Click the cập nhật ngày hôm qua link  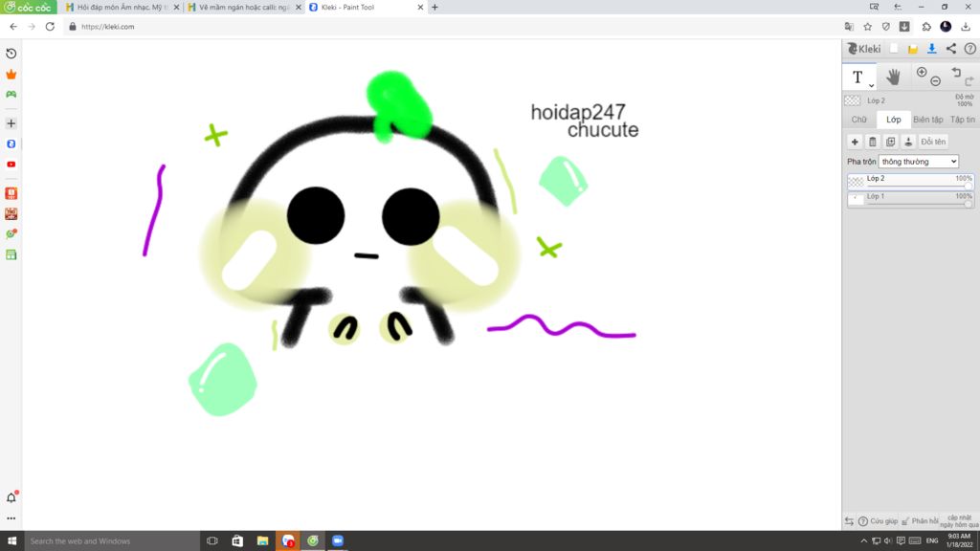(959, 521)
